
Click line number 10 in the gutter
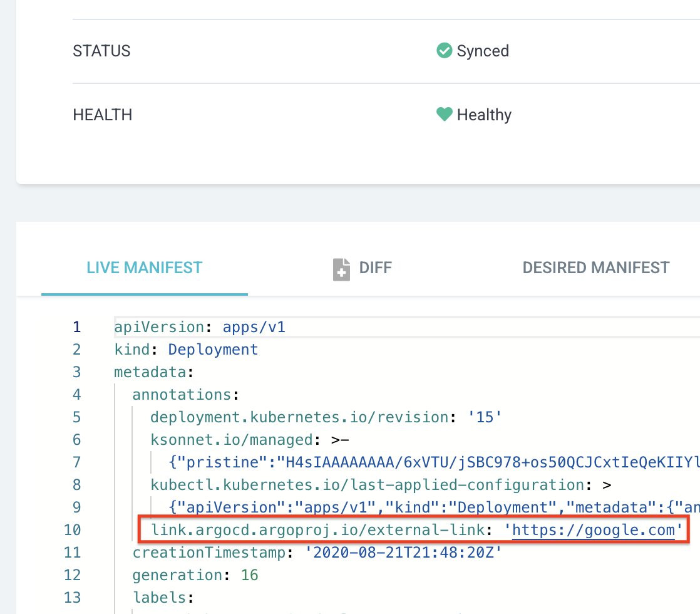click(73, 530)
